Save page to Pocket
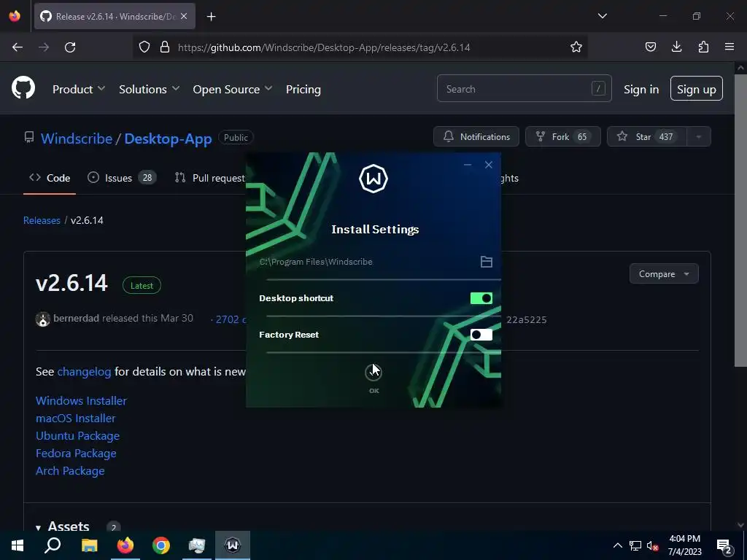Viewport: 747px width, 560px height. click(650, 47)
